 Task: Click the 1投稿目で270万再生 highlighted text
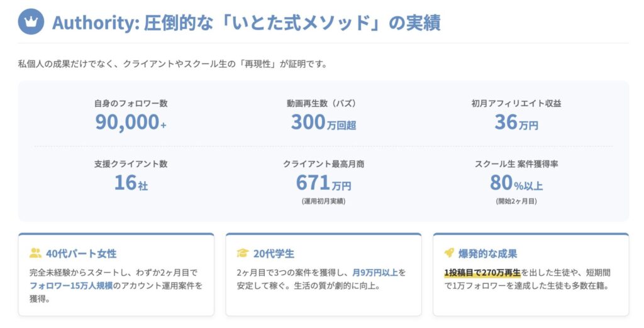[x=482, y=273]
